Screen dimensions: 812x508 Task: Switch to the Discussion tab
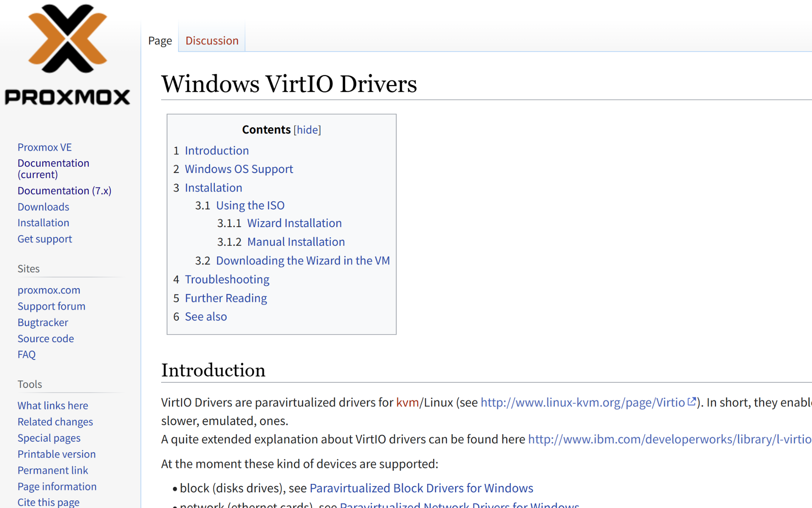[212, 41]
